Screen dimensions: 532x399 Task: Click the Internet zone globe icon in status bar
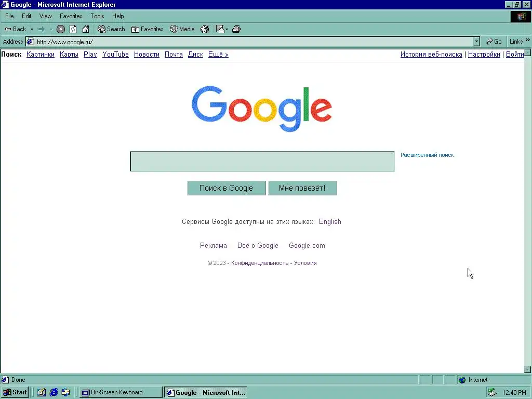(x=462, y=380)
